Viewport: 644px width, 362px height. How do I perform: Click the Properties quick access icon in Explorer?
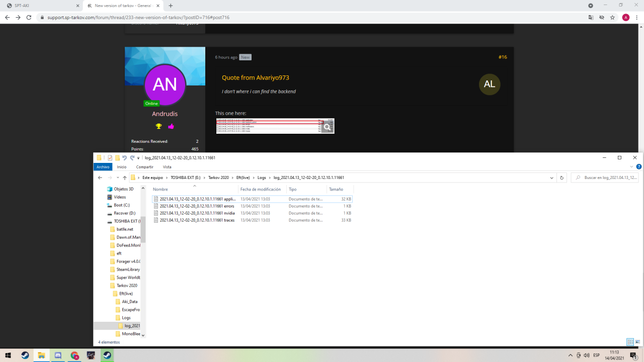pyautogui.click(x=110, y=157)
